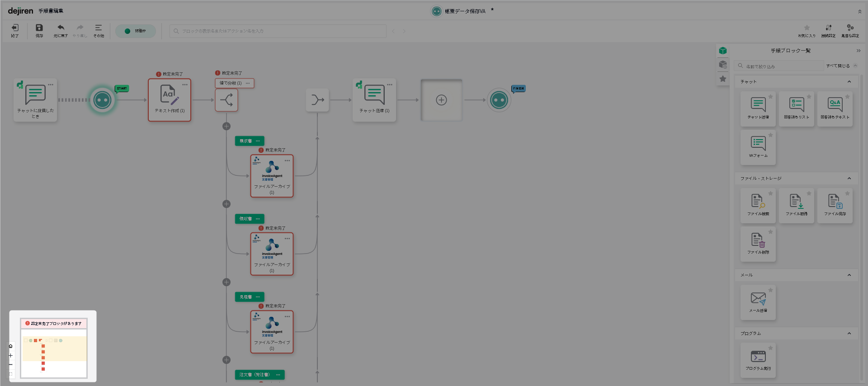This screenshot has height=386, width=868.
Task: Toggle favorite star on チャット送信 block
Action: click(771, 97)
